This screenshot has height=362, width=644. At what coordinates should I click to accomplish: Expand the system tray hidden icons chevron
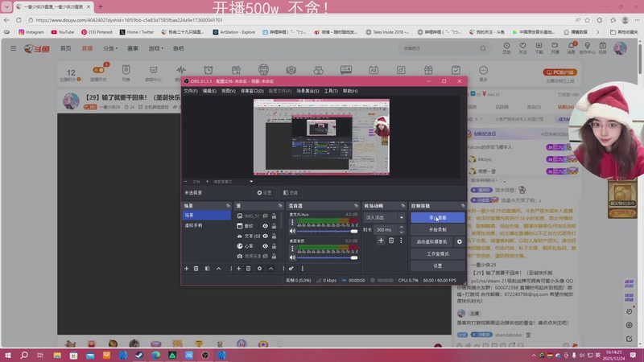tap(534, 355)
